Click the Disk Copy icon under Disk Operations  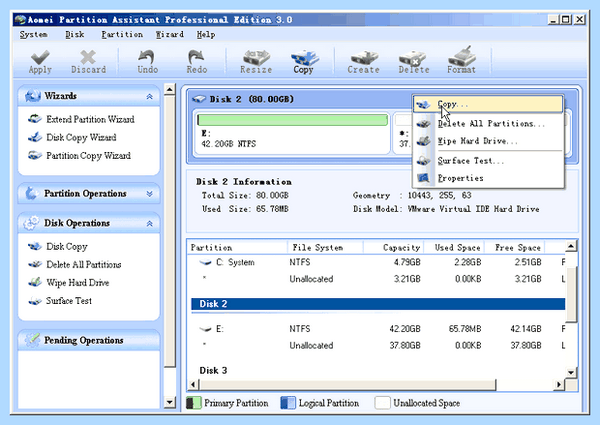point(35,246)
